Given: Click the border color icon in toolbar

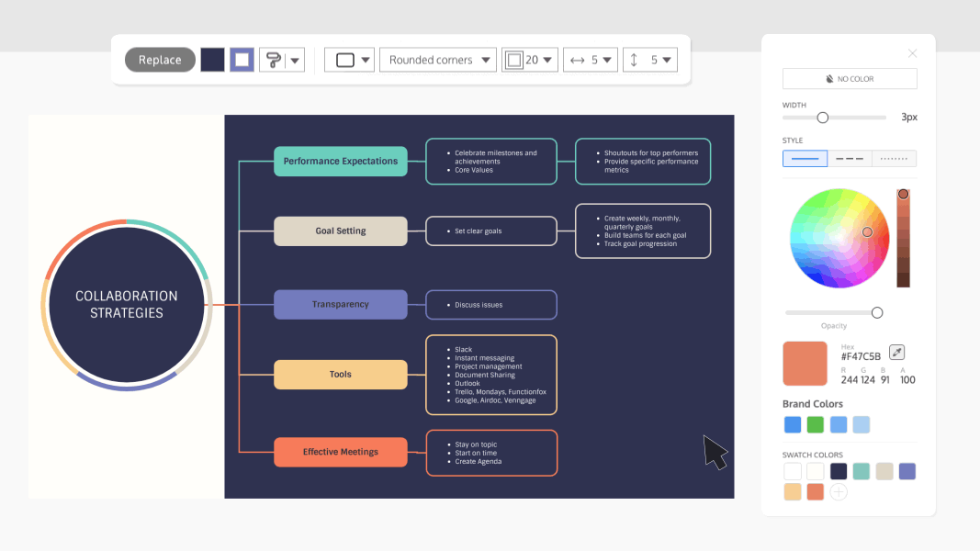Looking at the screenshot, I should point(241,59).
